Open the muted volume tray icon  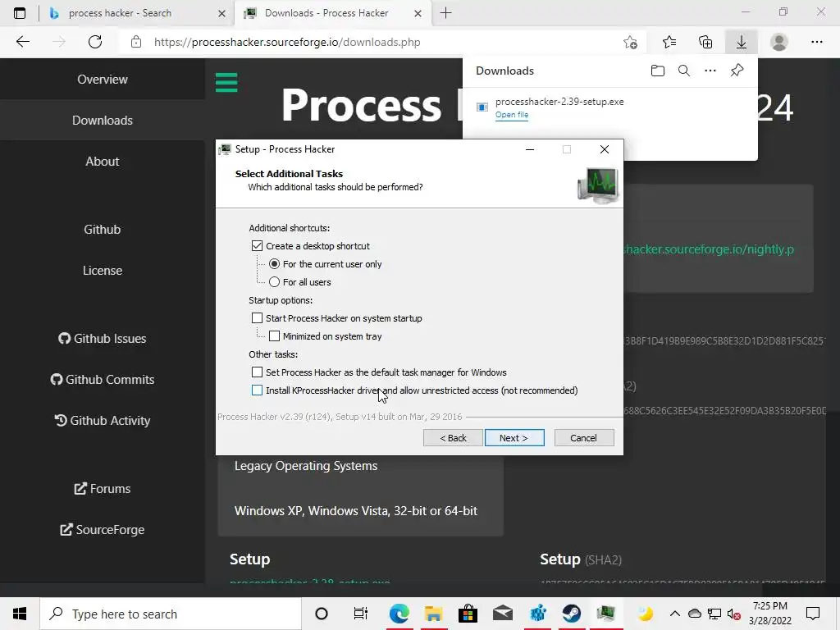(734, 614)
